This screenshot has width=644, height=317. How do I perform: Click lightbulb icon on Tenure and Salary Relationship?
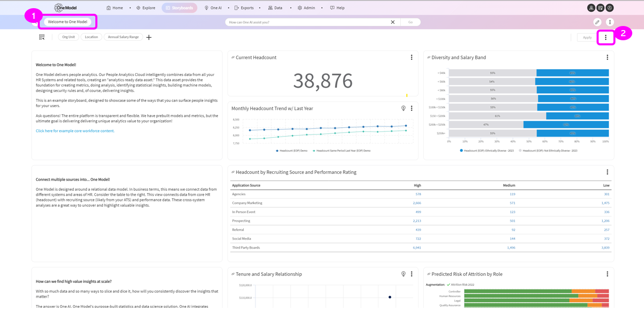click(403, 274)
